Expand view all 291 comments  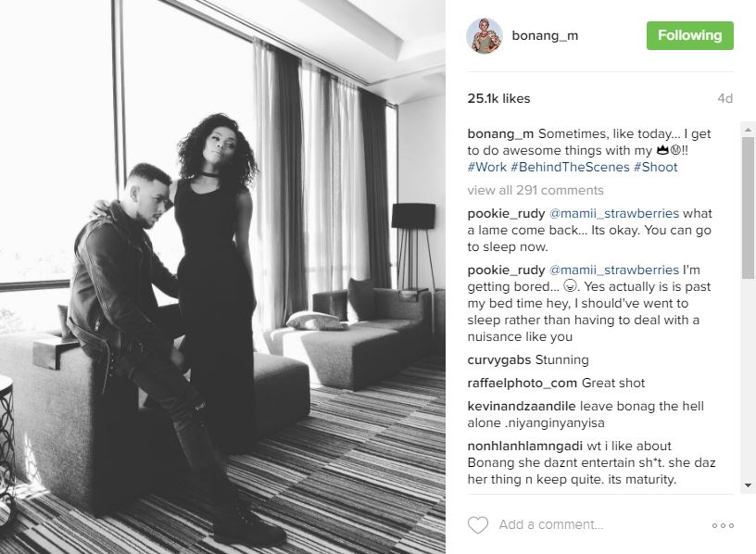535,191
